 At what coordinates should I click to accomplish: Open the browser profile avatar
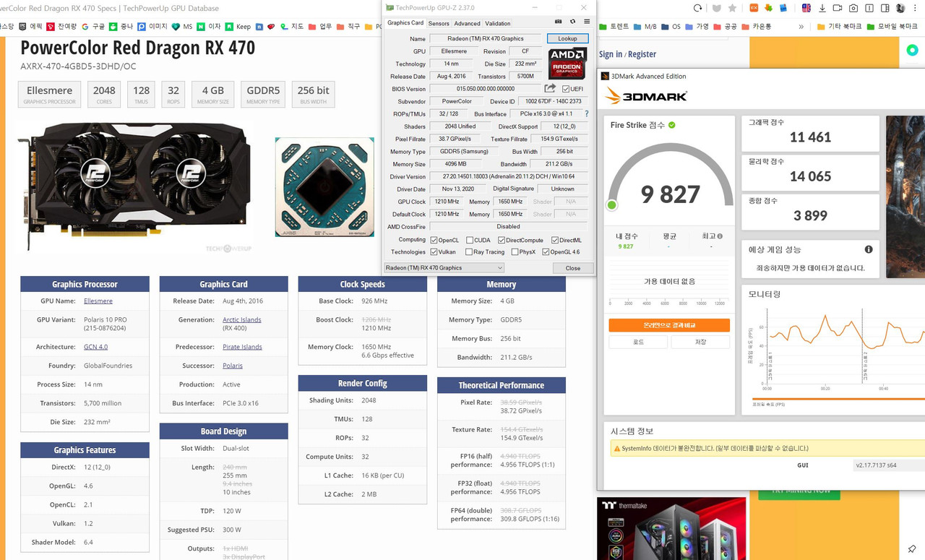900,8
